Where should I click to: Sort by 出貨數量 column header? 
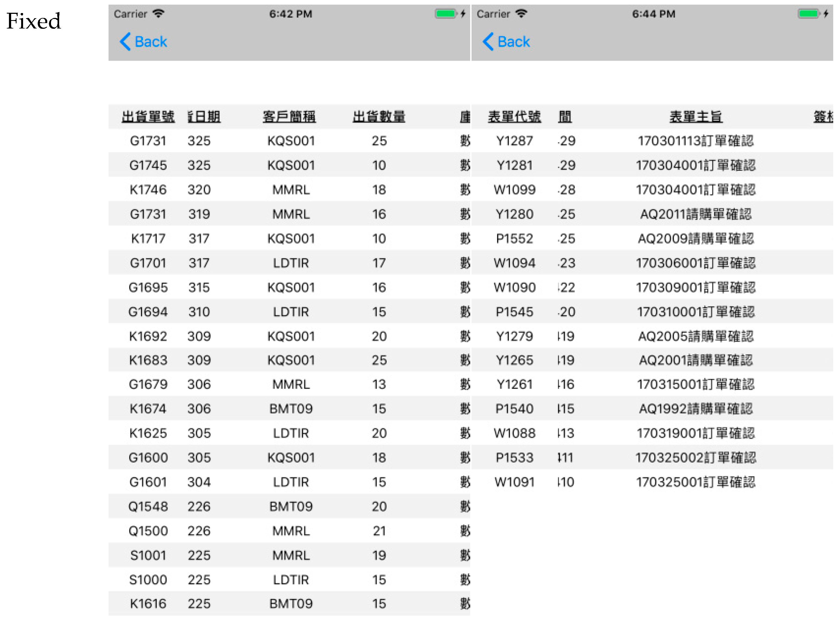coord(379,117)
